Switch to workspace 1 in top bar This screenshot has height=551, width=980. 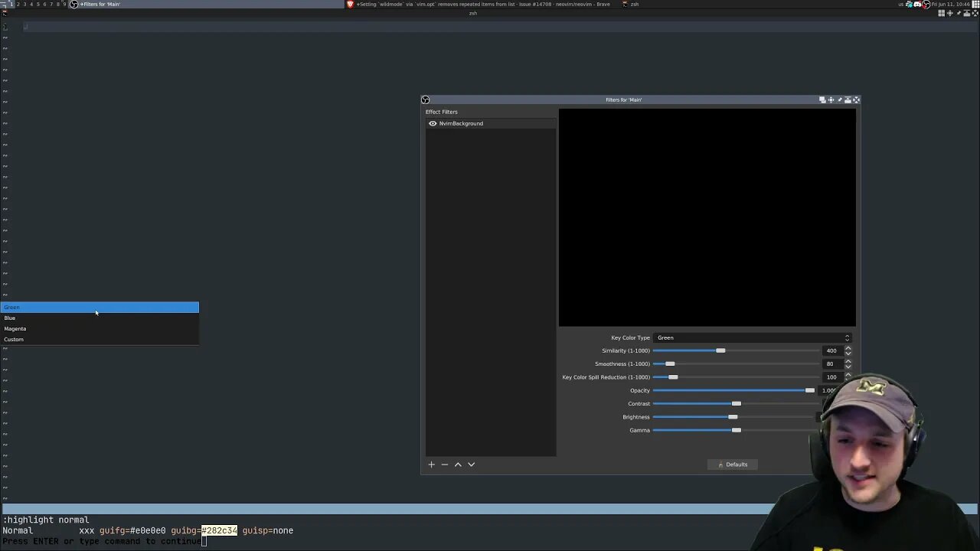(x=11, y=4)
